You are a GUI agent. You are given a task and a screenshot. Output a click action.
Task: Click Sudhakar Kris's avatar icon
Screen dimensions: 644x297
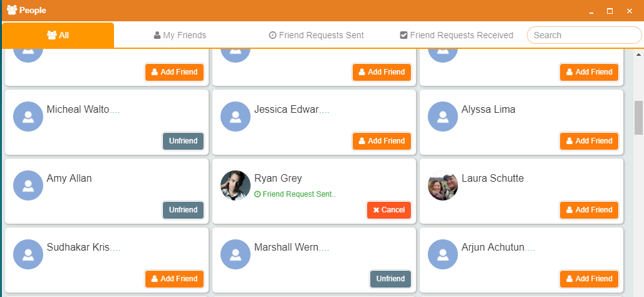tap(28, 254)
